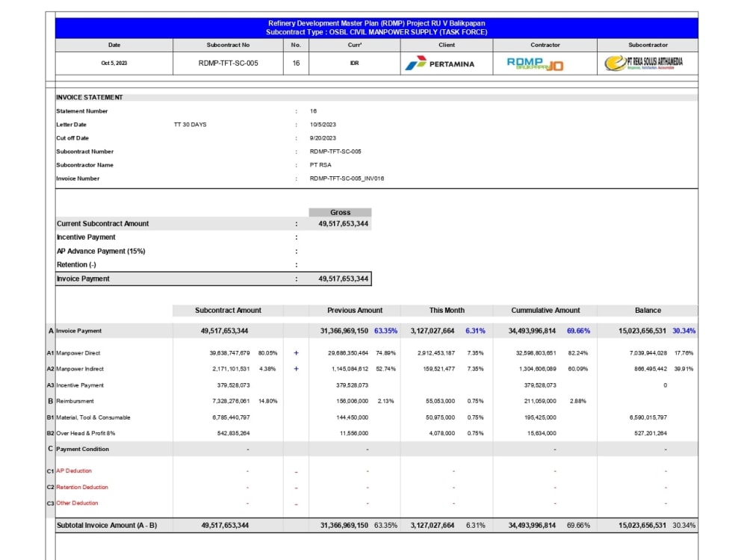Click the plus sign in Manpower Indirect row
Viewport: 747px width, 560px height.
[297, 369]
